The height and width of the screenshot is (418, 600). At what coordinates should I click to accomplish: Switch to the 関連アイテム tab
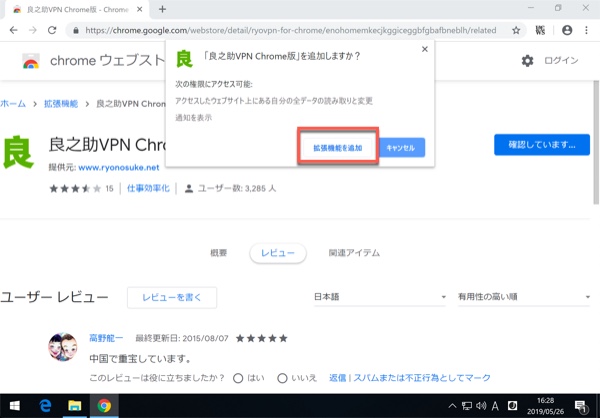point(354,253)
